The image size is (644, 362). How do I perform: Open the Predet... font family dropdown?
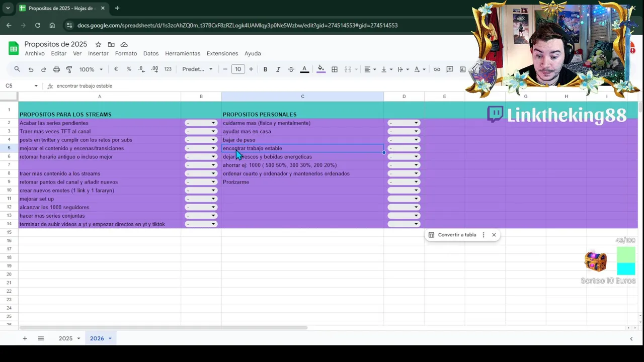(x=197, y=69)
